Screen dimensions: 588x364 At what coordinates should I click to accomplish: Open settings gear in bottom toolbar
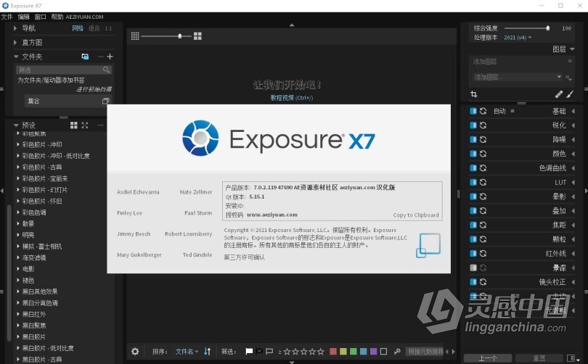point(135,351)
